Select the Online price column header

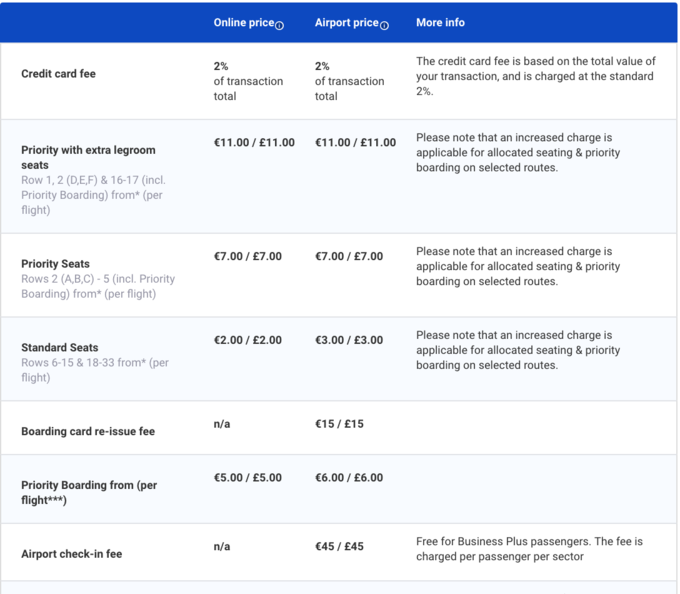coord(243,23)
